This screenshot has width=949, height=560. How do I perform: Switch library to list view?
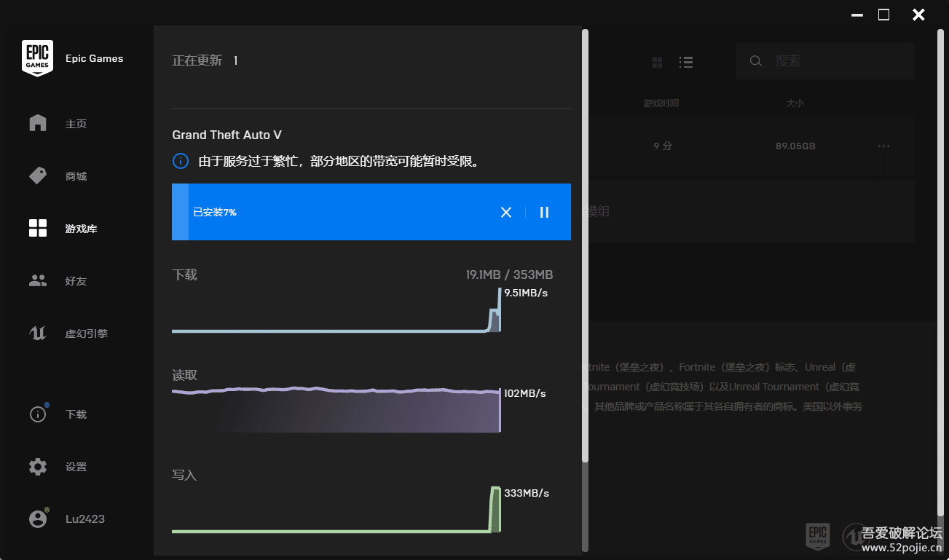pos(685,63)
